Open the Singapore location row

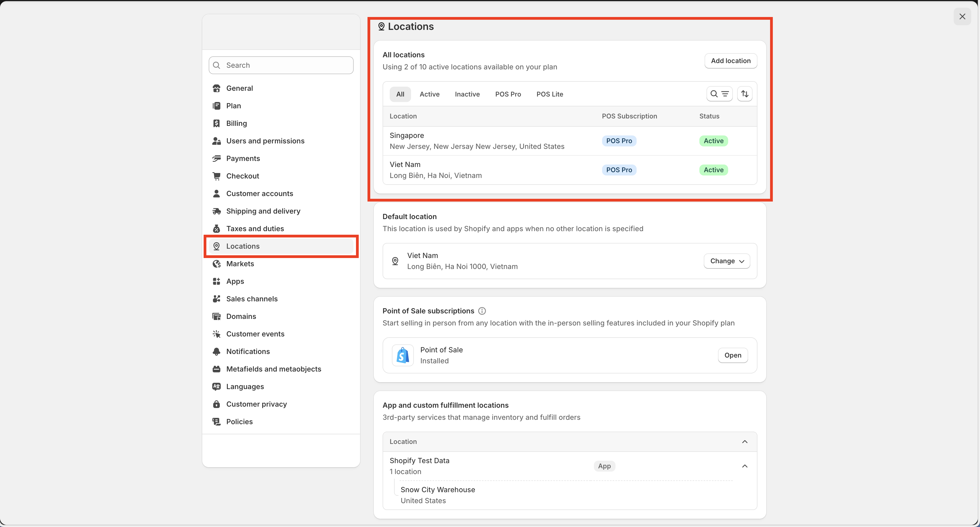point(477,141)
